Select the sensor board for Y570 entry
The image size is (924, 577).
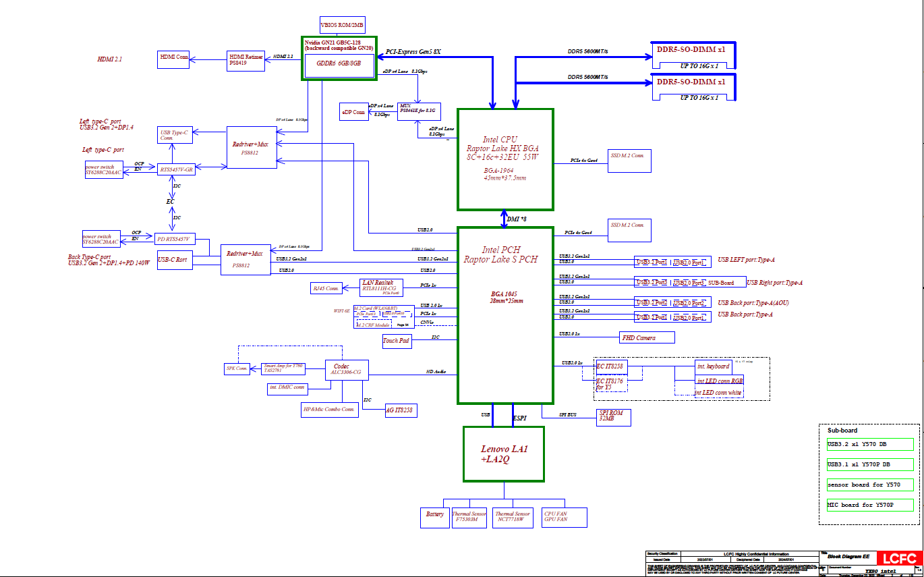coord(869,485)
